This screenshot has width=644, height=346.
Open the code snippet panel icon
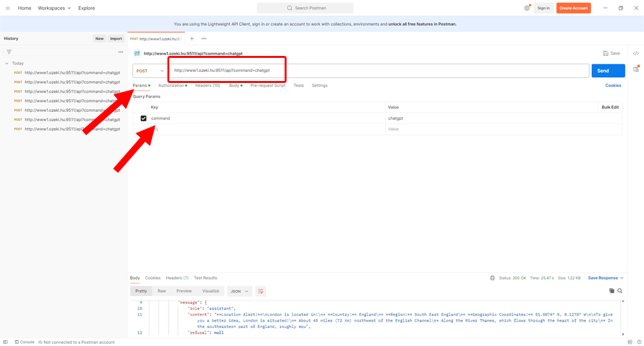636,53
